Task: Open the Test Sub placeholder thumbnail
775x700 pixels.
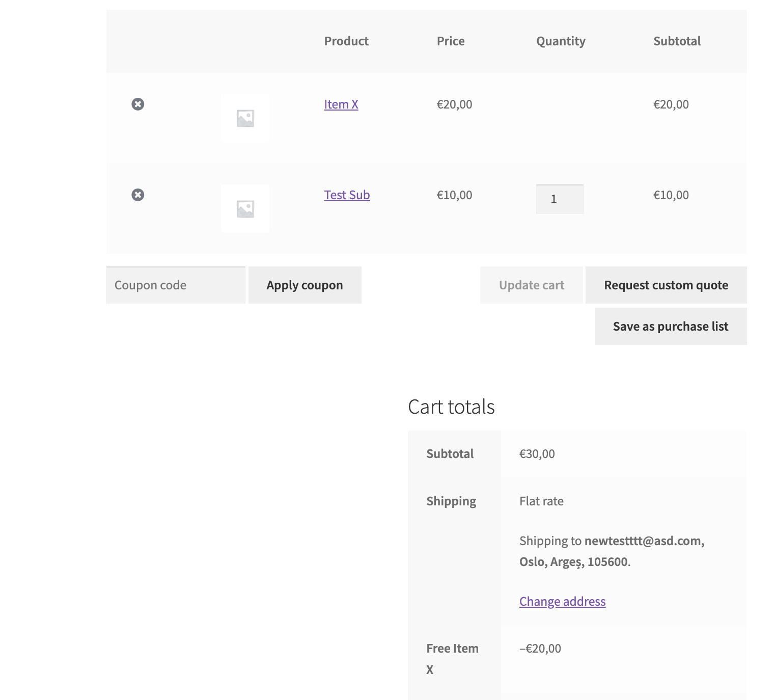Action: click(x=245, y=209)
